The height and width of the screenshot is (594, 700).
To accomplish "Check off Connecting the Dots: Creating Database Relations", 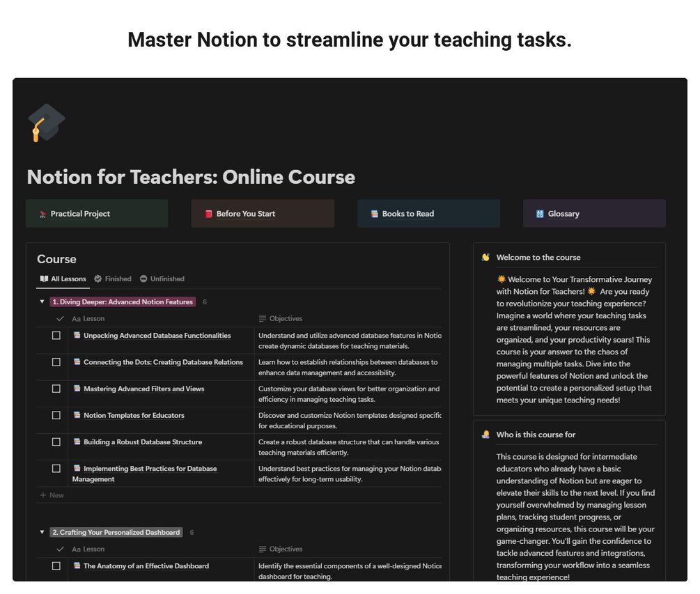I will coord(56,362).
